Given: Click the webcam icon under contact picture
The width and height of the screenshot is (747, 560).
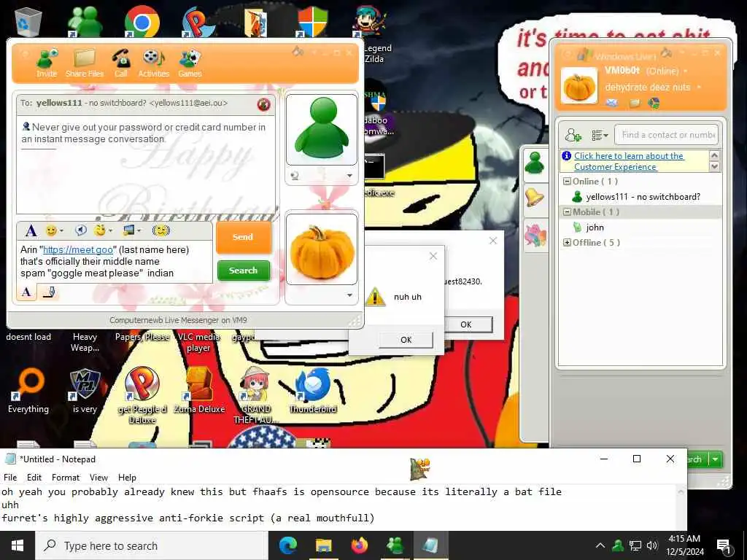Looking at the screenshot, I should [x=295, y=176].
